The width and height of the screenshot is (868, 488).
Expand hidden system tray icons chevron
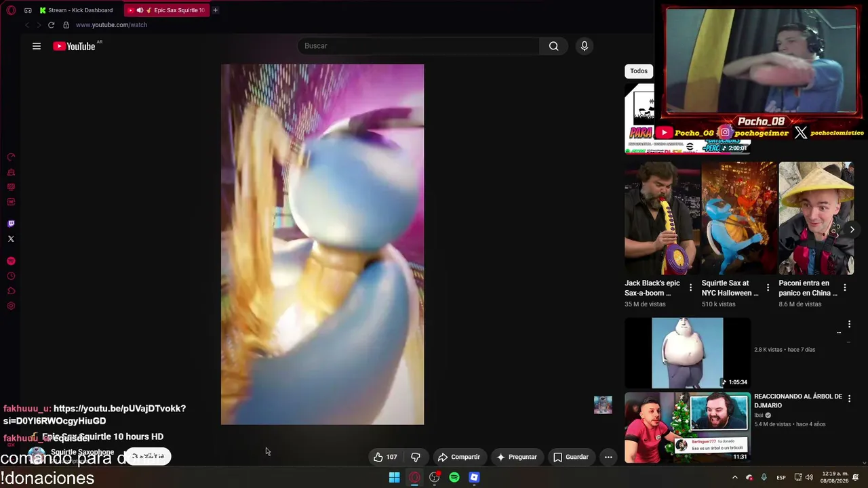click(x=734, y=477)
